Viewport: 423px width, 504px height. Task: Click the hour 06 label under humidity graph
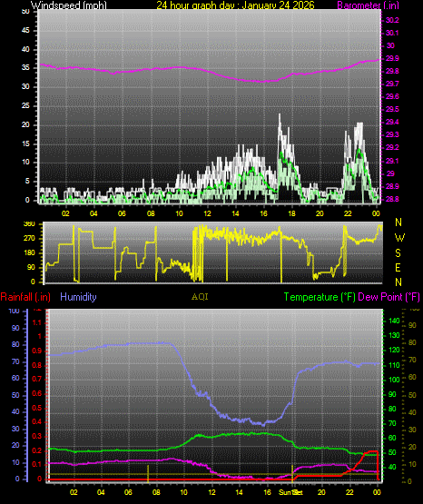coord(128,492)
